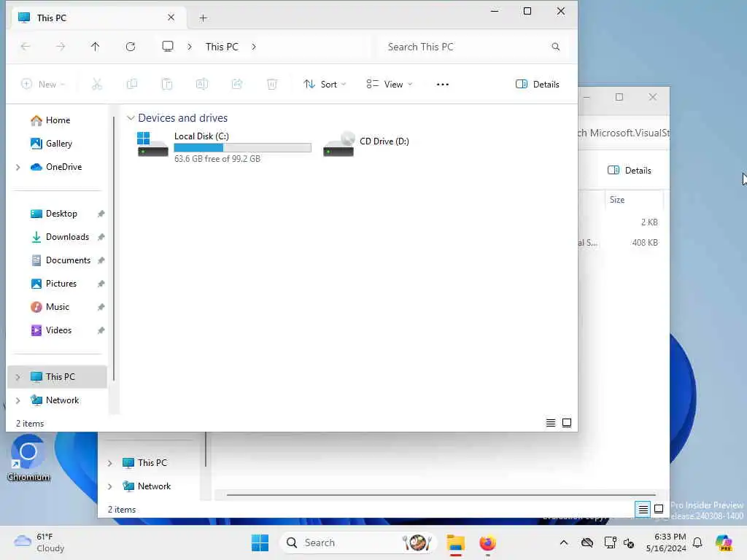Click the Cut scissors icon
Screen dimensions: 747x560
(x=97, y=85)
